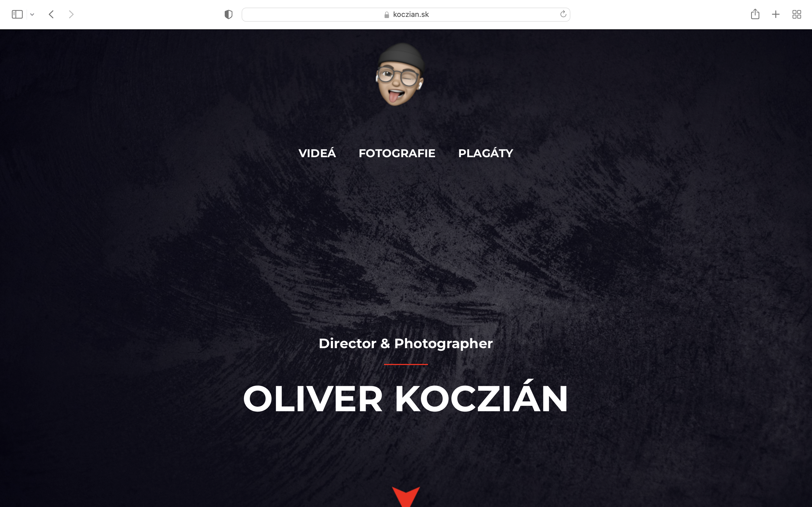The width and height of the screenshot is (812, 507).
Task: Open the Share menu
Action: click(x=755, y=14)
